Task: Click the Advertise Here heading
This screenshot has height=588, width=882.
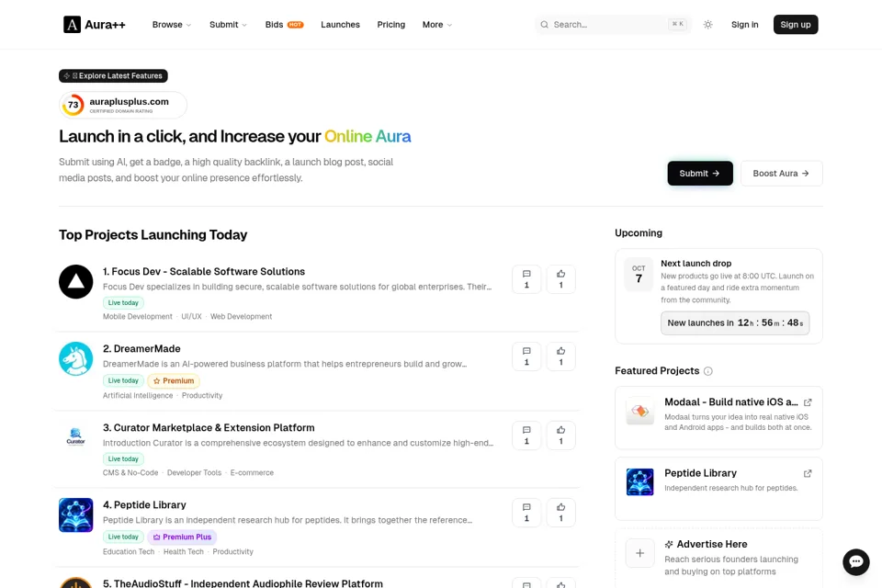Action: coord(711,544)
